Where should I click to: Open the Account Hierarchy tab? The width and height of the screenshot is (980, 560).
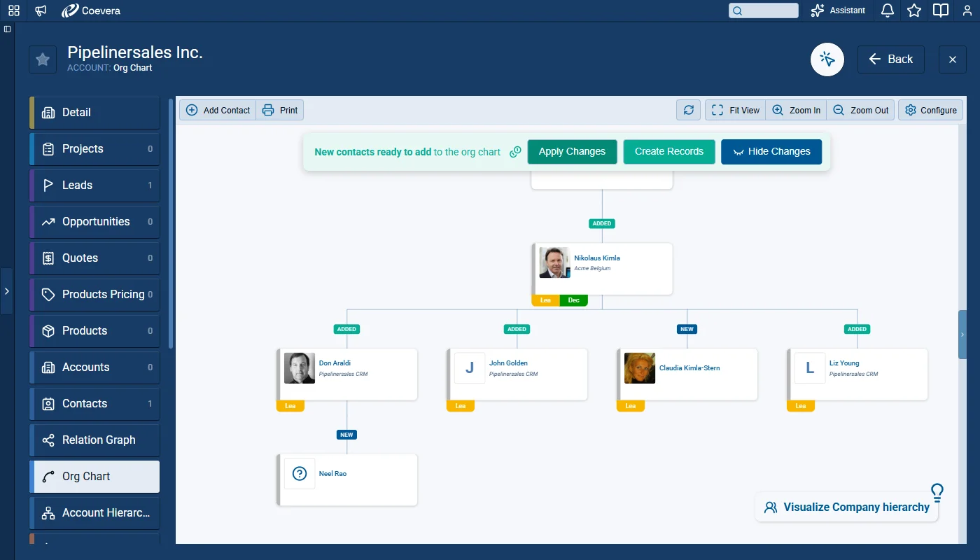coord(94,513)
